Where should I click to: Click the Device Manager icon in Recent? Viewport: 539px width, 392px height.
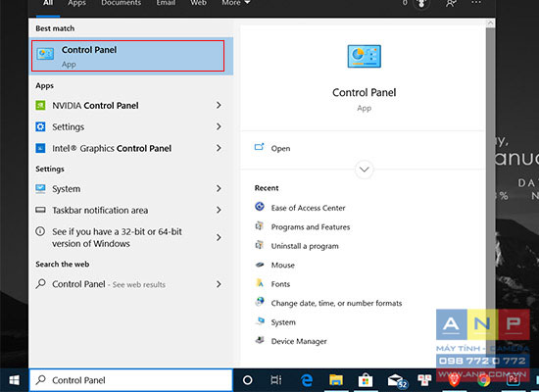pyautogui.click(x=260, y=340)
